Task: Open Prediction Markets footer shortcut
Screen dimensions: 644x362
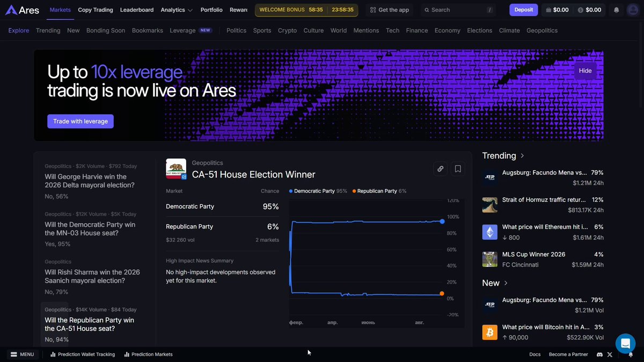Action: click(x=149, y=354)
